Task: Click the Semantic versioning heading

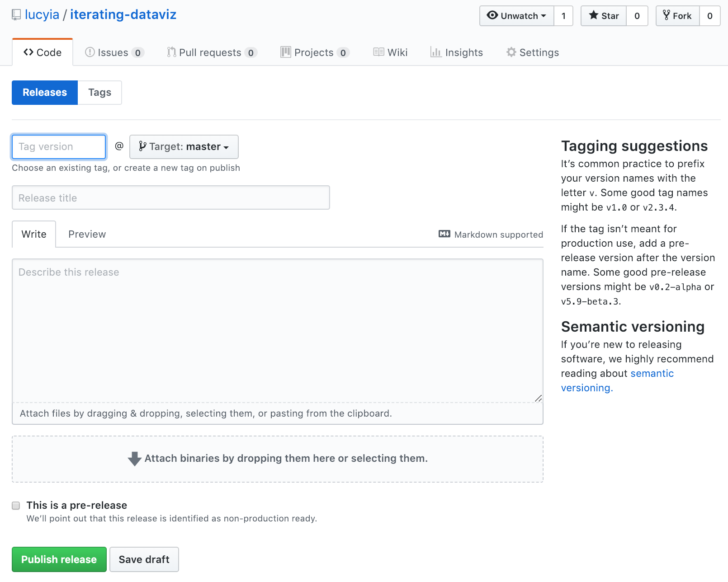Action: (x=633, y=327)
